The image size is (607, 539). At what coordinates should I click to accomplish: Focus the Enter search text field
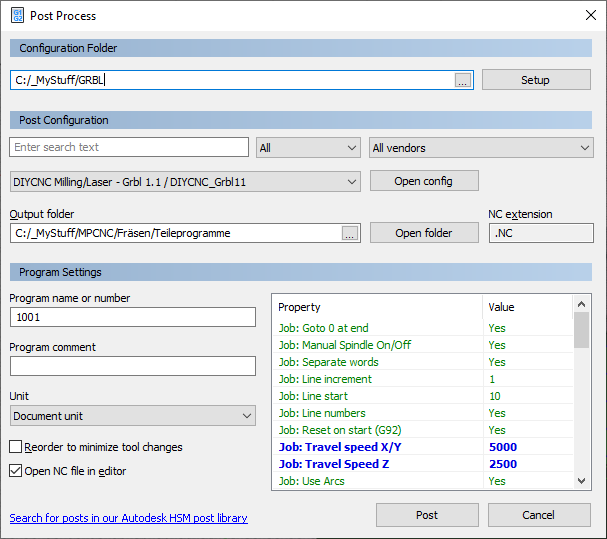pyautogui.click(x=129, y=147)
